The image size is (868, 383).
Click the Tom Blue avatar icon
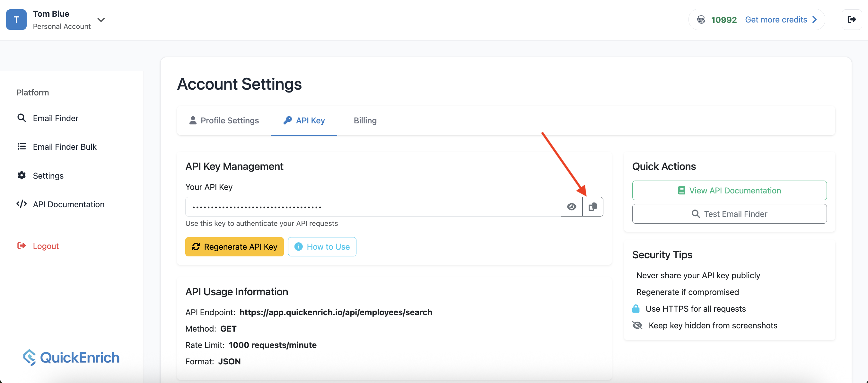click(x=16, y=20)
